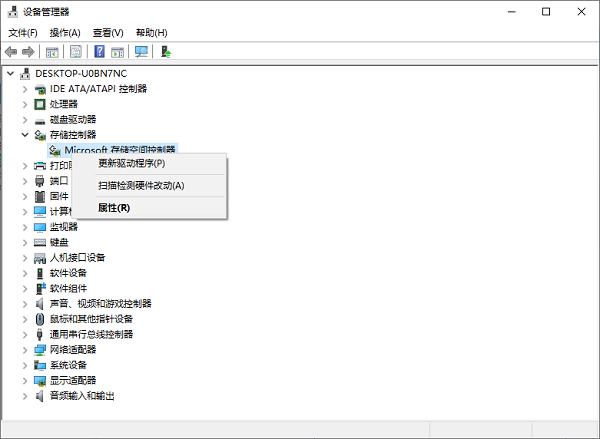Open the 帮助(H) menu
The width and height of the screenshot is (600, 439).
pyautogui.click(x=152, y=33)
